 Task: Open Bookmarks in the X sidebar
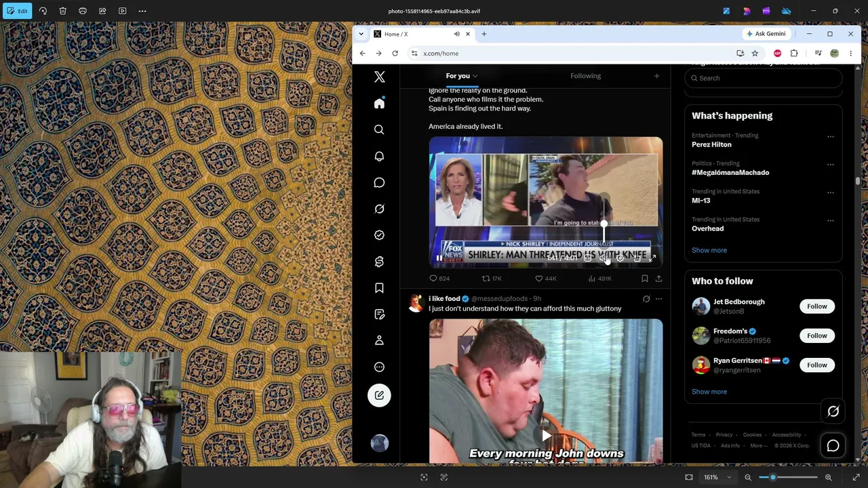point(379,288)
